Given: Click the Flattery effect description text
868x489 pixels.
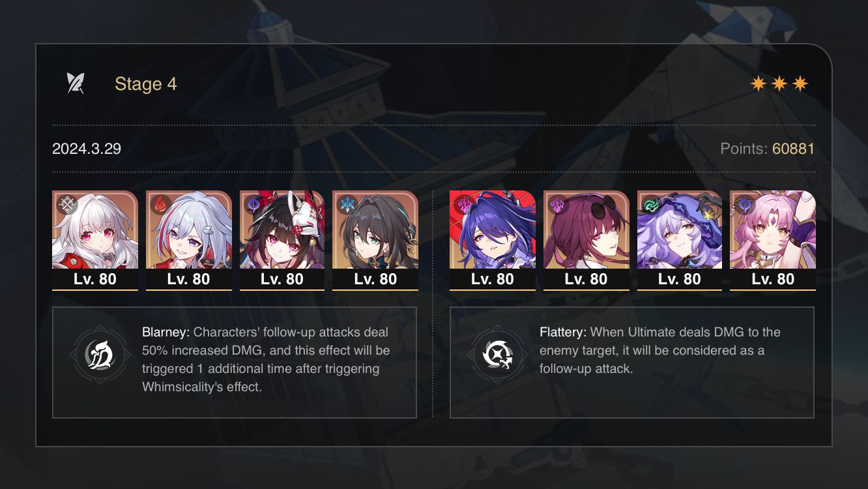Looking at the screenshot, I should [x=660, y=350].
